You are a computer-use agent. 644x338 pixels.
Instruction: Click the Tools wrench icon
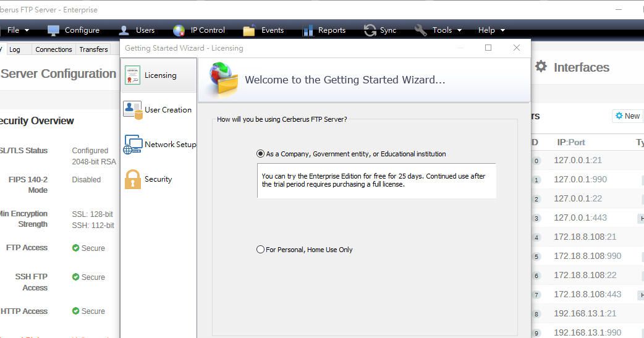click(420, 30)
